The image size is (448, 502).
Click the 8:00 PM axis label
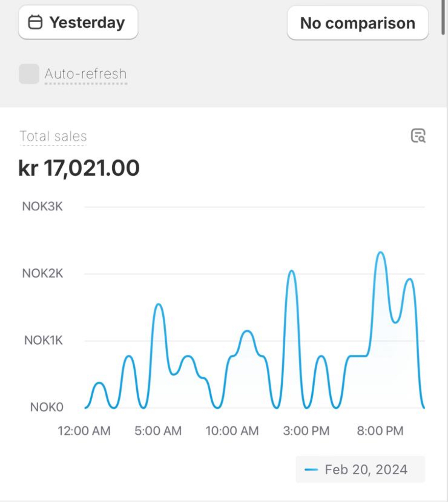point(380,431)
